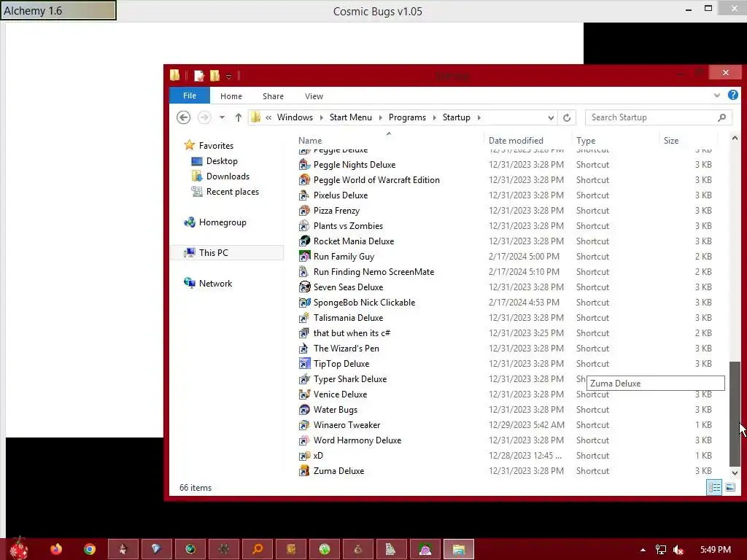
Task: Sort by the Size column header
Action: point(671,141)
